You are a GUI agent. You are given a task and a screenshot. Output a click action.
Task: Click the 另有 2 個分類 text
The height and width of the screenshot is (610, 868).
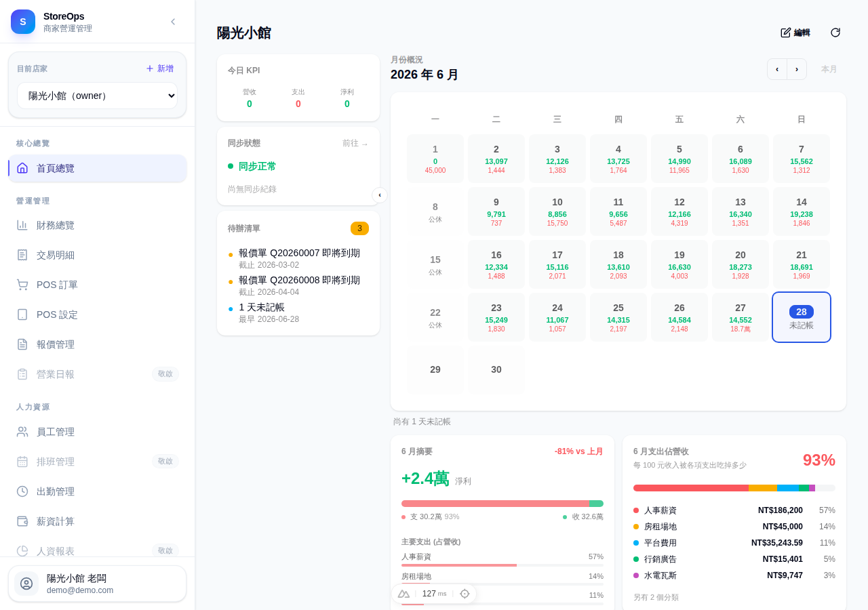[x=656, y=597]
